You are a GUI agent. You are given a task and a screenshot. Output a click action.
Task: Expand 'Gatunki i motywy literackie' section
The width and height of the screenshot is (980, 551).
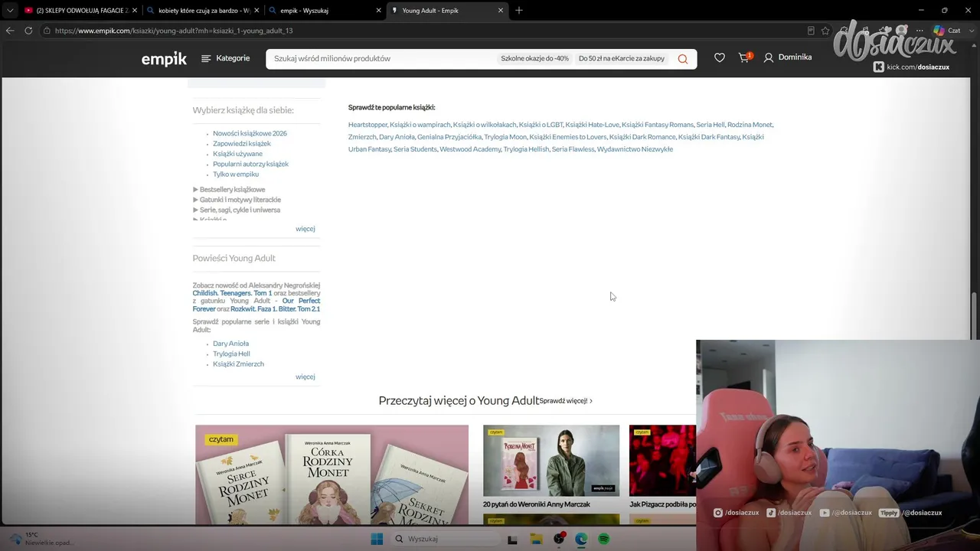pos(237,200)
